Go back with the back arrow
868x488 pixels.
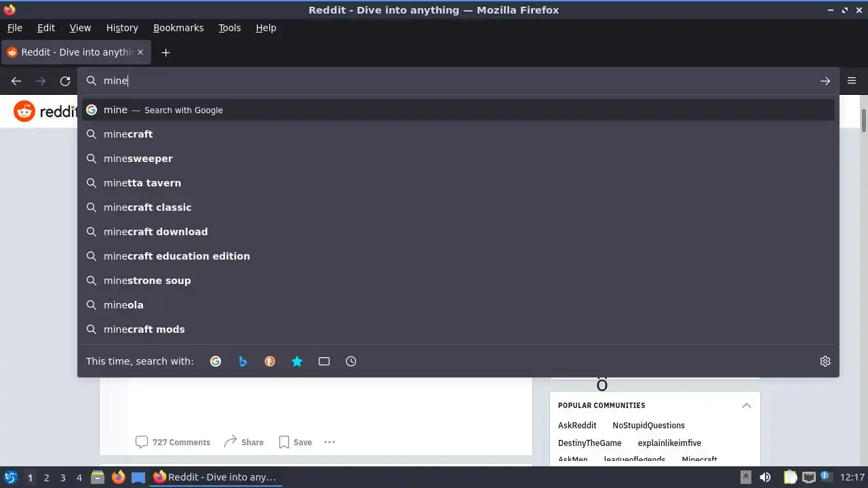(16, 81)
